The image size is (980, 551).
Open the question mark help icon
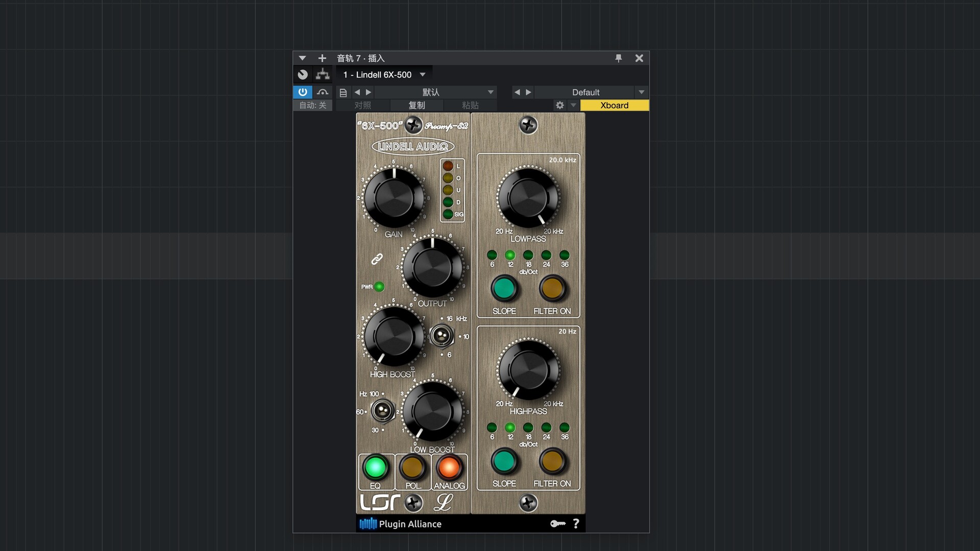576,523
